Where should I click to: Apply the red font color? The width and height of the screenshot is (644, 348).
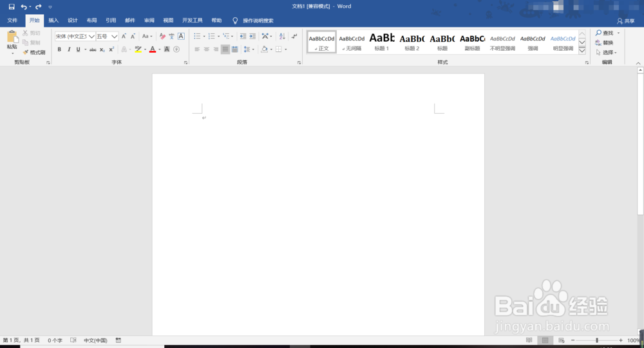pos(153,50)
